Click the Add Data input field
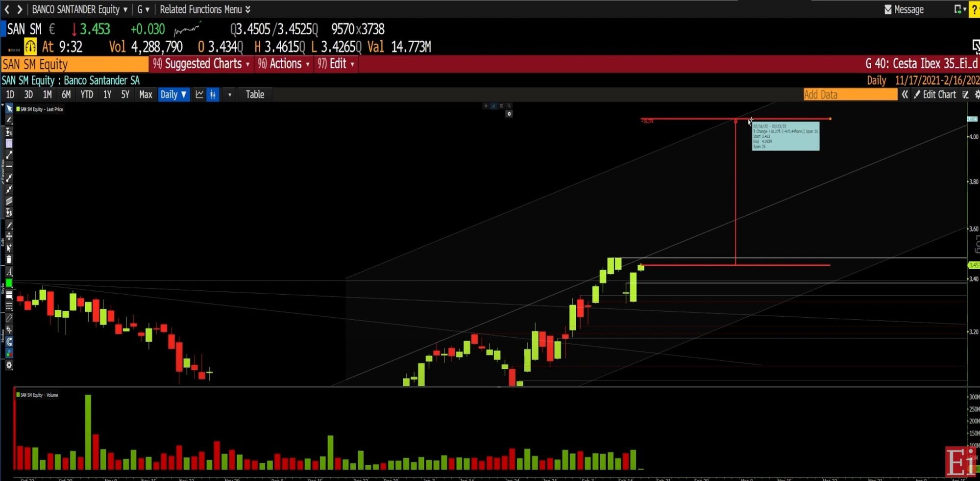980x481 pixels. click(x=850, y=95)
